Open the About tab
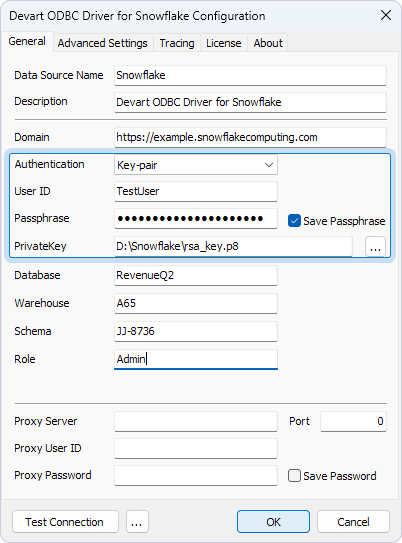Screen dimensions: 402x543 click(x=268, y=43)
